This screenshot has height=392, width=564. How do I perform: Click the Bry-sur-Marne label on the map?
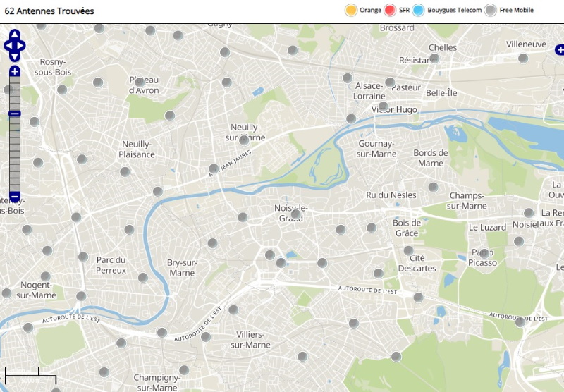pos(182,267)
